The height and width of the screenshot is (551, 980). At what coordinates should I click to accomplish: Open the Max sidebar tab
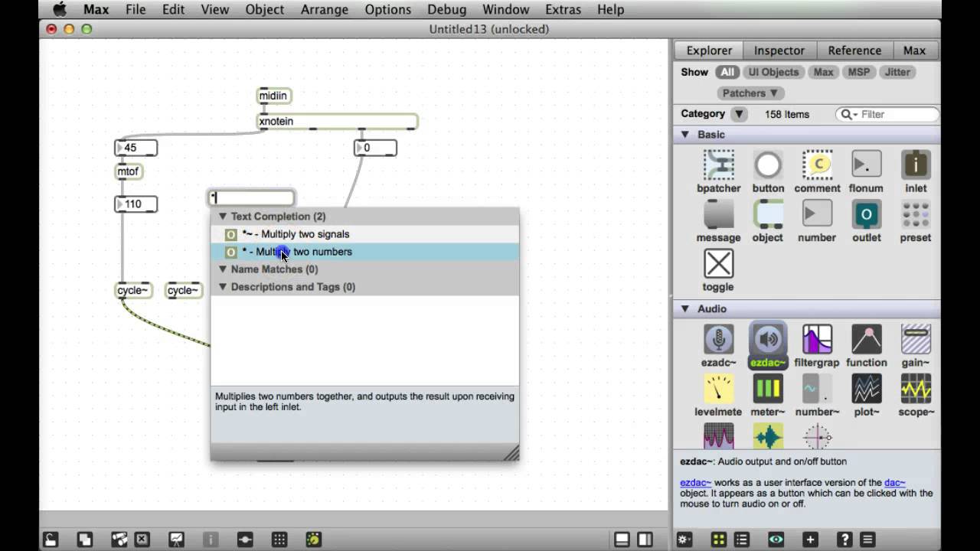(914, 51)
